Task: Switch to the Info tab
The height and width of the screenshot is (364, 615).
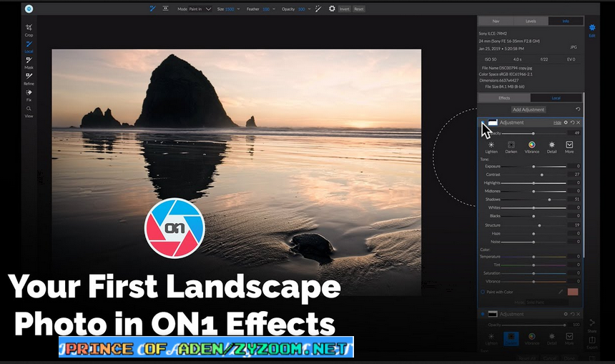Action: click(566, 21)
